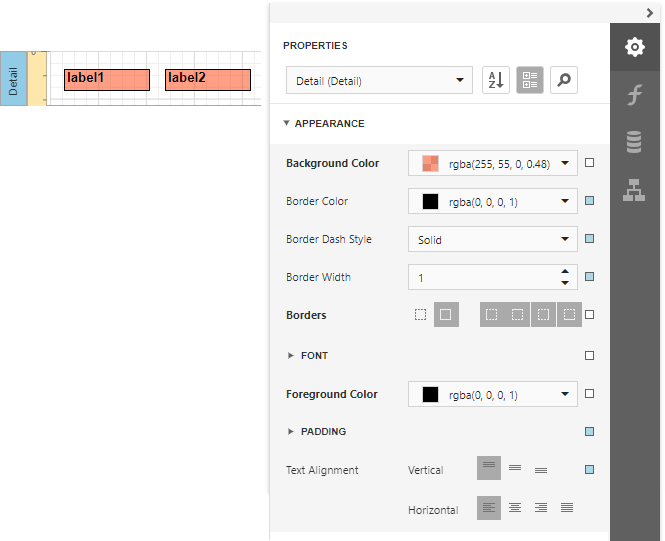This screenshot has height=541, width=665.
Task: Click the Properties gear icon tab
Action: (634, 47)
